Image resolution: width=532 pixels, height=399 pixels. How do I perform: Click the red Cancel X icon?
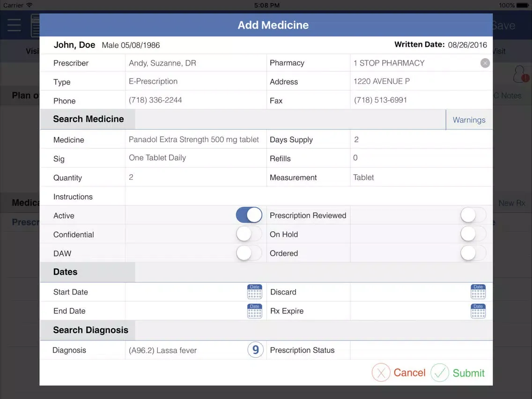[381, 372]
